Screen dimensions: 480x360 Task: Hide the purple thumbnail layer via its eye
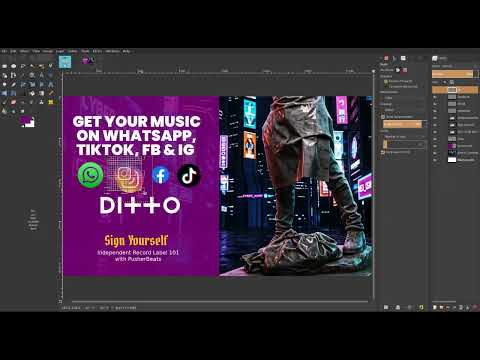435,146
